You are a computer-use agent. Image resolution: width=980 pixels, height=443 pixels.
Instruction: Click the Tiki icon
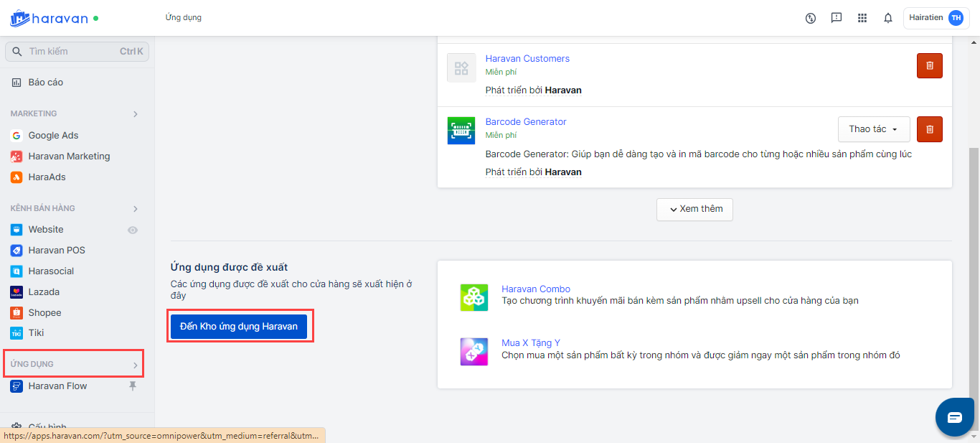click(17, 333)
